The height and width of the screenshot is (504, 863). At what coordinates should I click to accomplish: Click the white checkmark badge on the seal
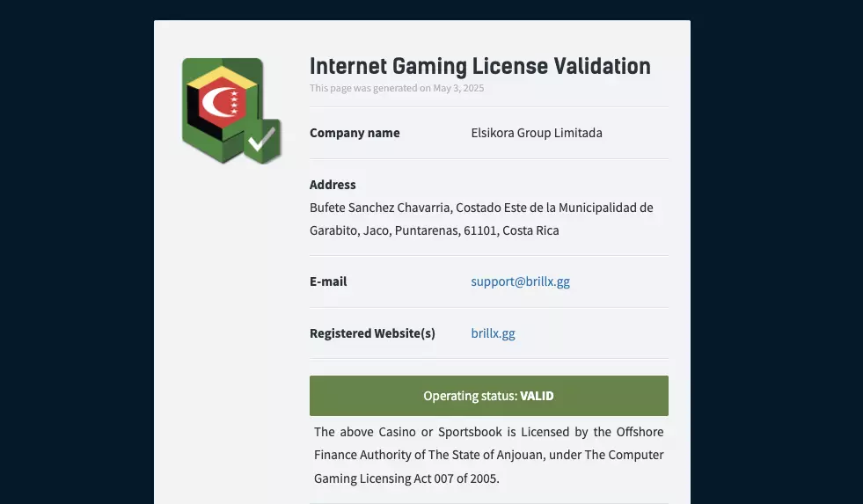262,141
